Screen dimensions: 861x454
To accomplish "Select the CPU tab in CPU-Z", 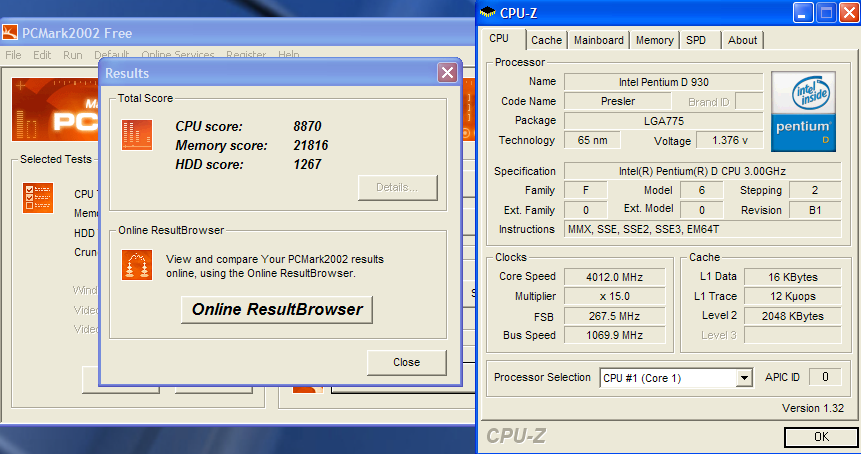I will click(x=502, y=38).
